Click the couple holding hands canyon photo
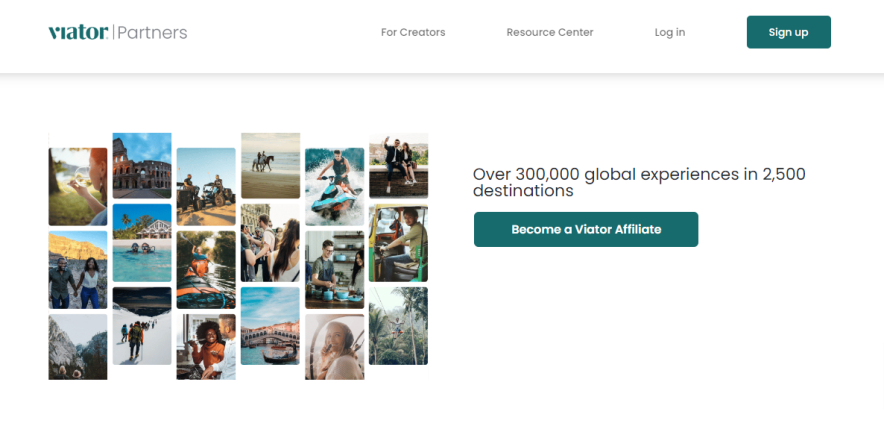This screenshot has width=884, height=429. [x=78, y=270]
